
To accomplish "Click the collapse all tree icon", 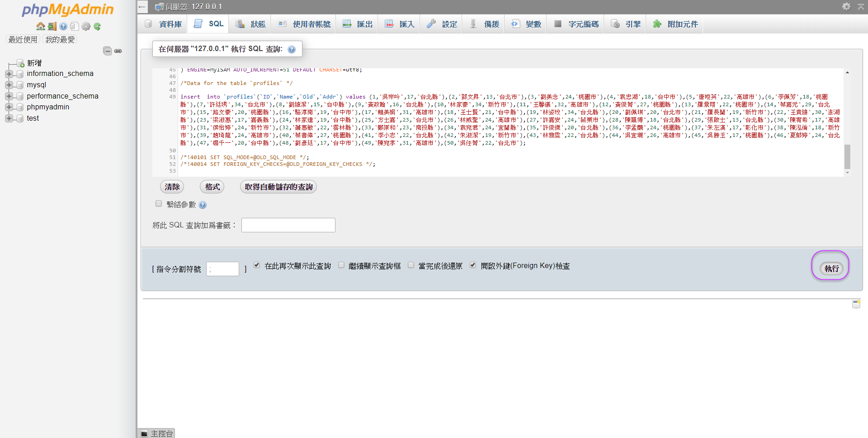I will point(107,51).
